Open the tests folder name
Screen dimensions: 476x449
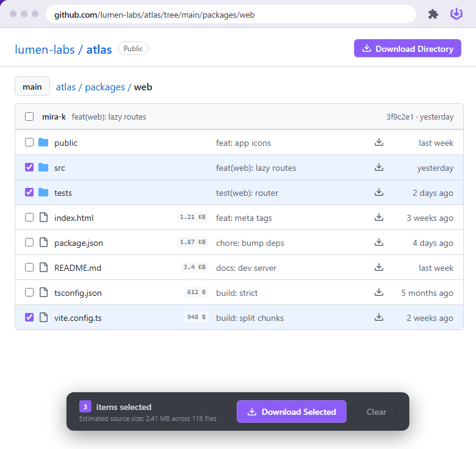63,193
